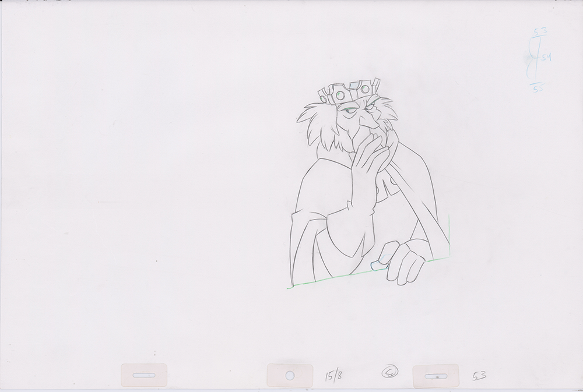Viewport: 583px width, 392px height.
Task: Click the green vertical line by the cape
Action: 449,233
